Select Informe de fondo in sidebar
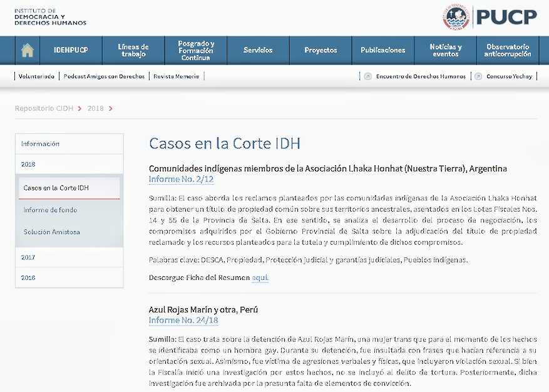The width and height of the screenshot is (549, 392). coord(50,210)
